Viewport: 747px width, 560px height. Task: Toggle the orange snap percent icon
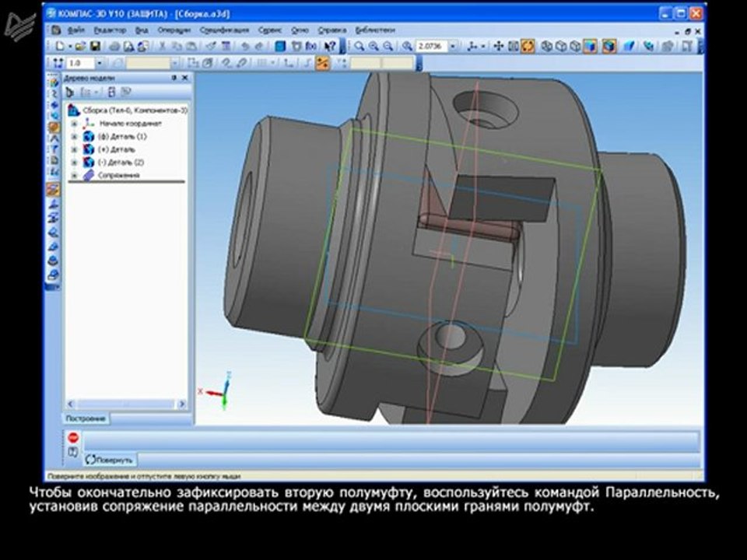coord(322,63)
